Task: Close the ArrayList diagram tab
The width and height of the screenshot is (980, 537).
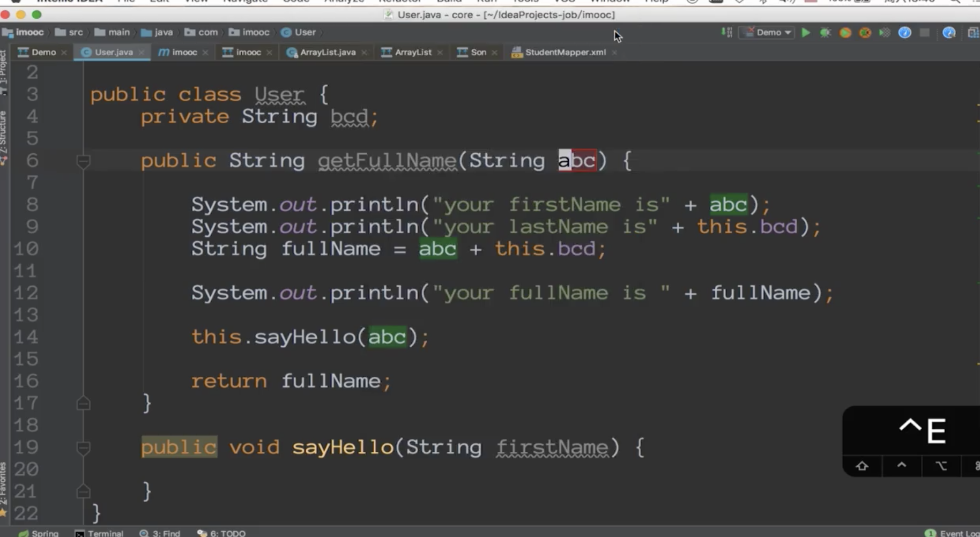Action: [x=440, y=53]
